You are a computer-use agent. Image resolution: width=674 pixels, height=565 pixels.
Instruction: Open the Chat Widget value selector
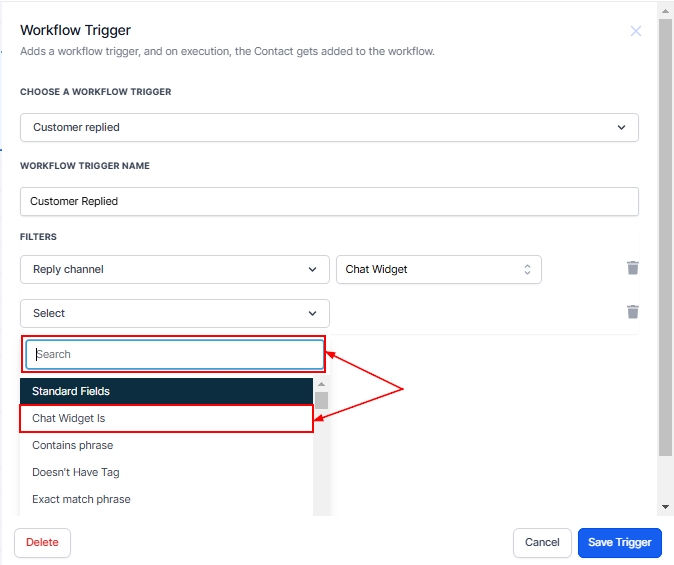point(439,270)
